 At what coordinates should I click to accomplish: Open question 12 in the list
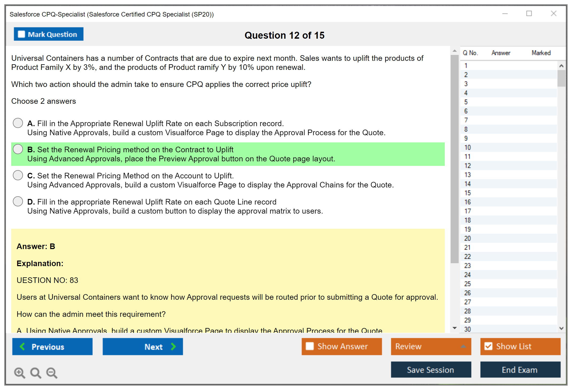point(467,166)
